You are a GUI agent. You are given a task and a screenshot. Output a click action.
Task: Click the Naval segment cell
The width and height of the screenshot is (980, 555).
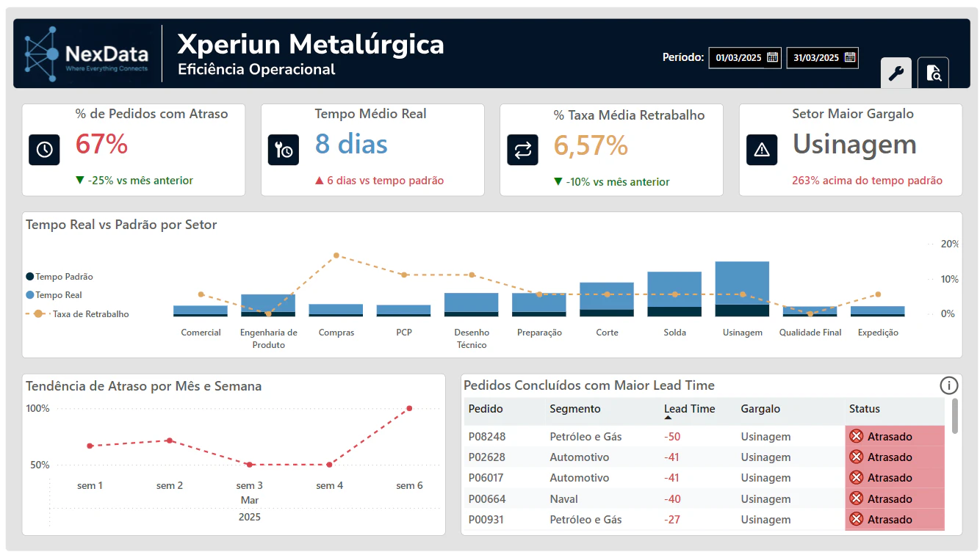(563, 498)
